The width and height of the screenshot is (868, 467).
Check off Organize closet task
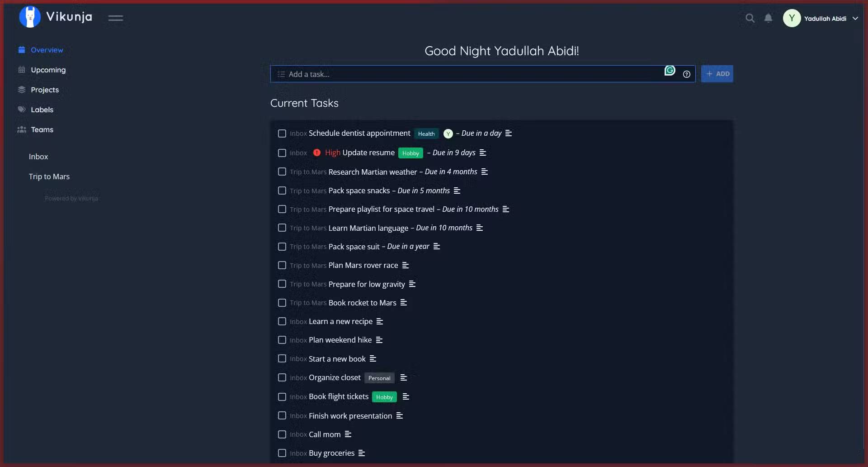pyautogui.click(x=282, y=377)
